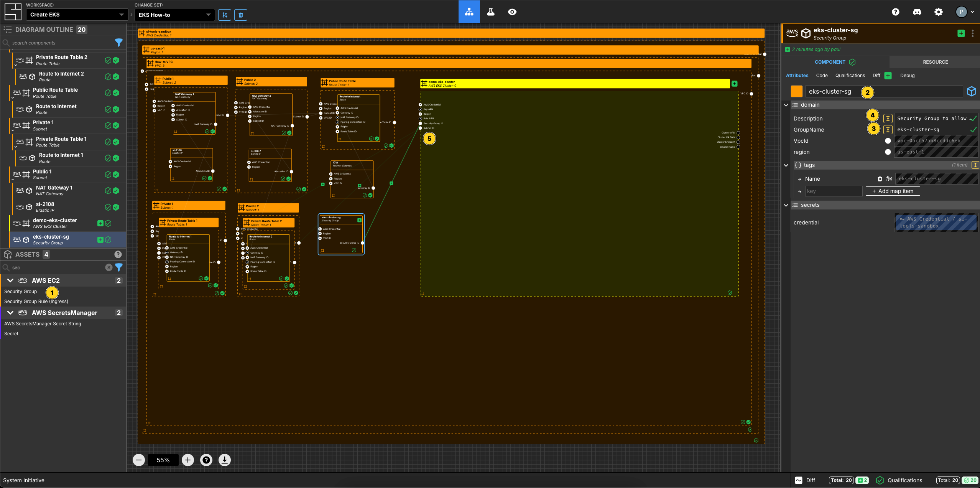980x488 pixels.
Task: Clear the assets search text
Action: pos(109,267)
